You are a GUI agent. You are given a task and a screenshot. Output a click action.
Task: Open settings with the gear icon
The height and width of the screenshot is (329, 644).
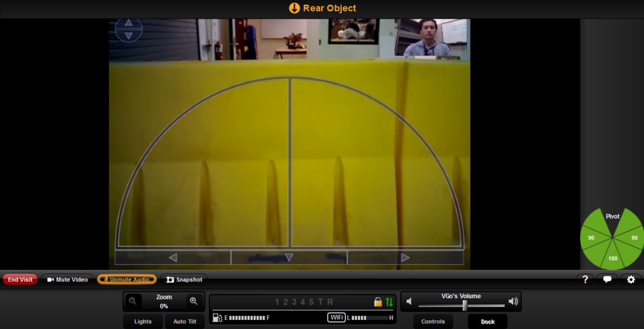(631, 280)
